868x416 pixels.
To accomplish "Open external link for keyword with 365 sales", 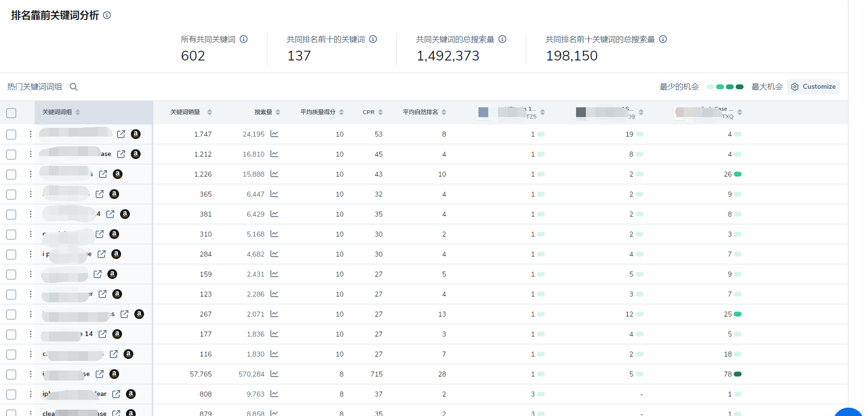I will tap(100, 194).
